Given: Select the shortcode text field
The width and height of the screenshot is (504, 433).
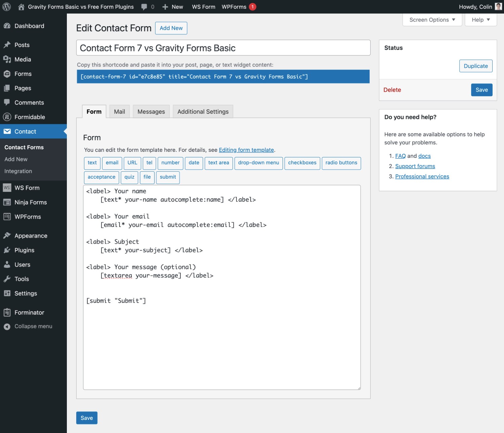Looking at the screenshot, I should pos(223,77).
